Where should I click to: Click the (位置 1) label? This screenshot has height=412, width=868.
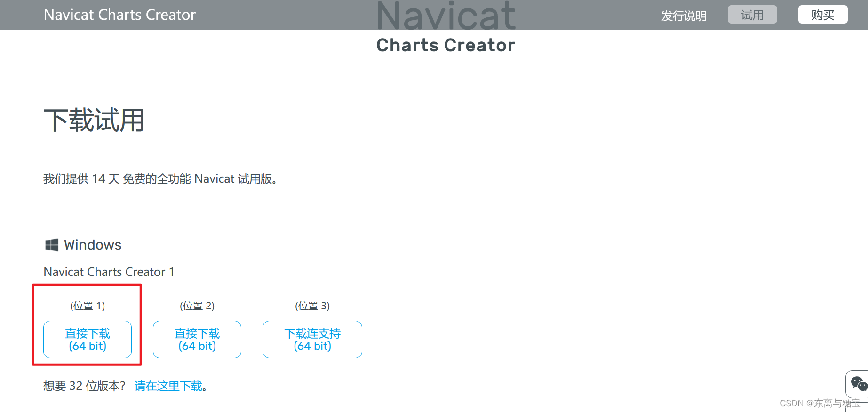tap(88, 306)
